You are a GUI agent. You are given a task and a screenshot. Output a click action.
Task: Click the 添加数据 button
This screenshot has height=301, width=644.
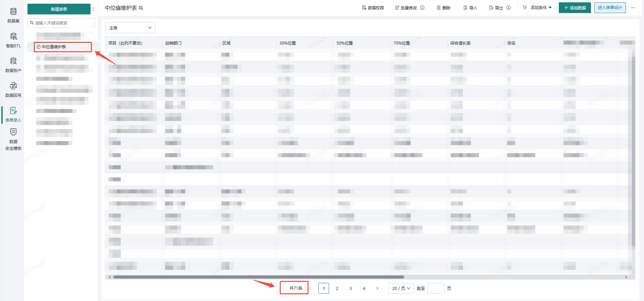point(575,8)
